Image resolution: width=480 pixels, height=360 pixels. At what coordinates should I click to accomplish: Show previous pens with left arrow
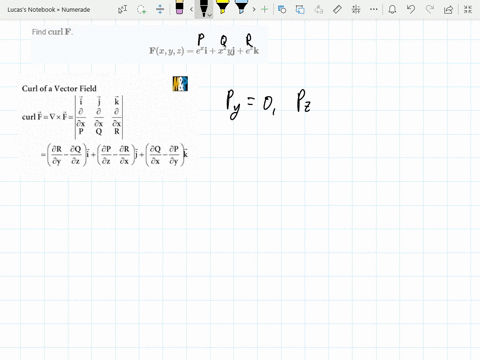191,9
